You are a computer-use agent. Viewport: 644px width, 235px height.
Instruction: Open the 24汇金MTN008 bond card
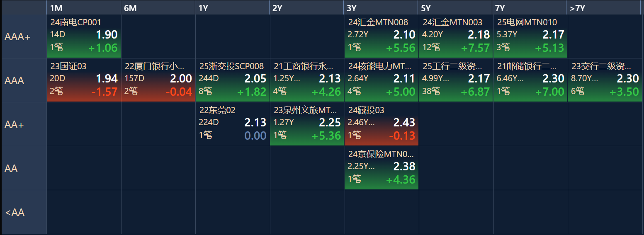coord(382,36)
